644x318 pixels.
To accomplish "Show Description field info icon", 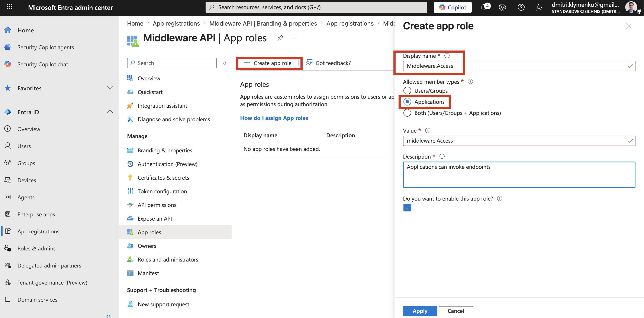I will coord(442,156).
